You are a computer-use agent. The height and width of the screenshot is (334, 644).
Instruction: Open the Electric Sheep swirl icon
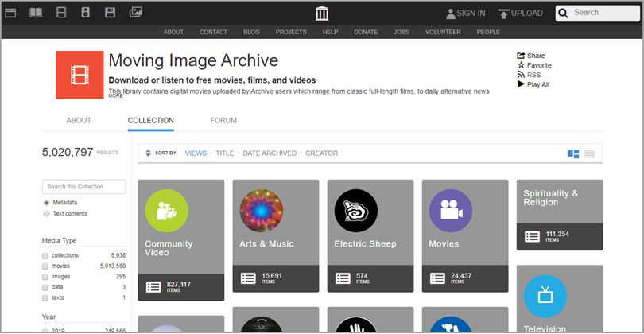(356, 211)
